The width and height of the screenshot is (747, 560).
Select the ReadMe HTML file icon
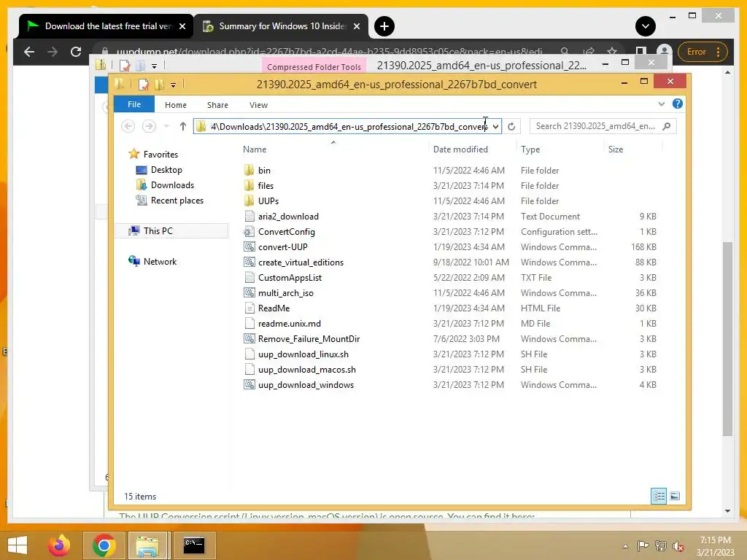249,308
